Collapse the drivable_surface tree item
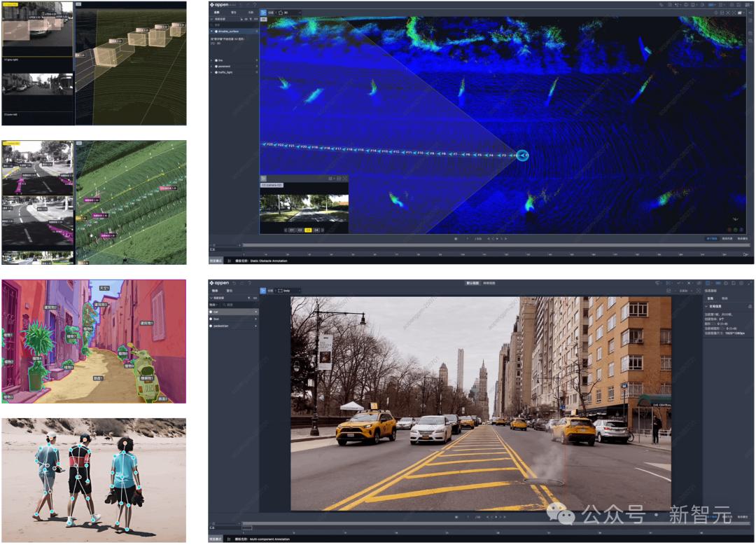Viewport: 756px width, 545px height. (212, 30)
